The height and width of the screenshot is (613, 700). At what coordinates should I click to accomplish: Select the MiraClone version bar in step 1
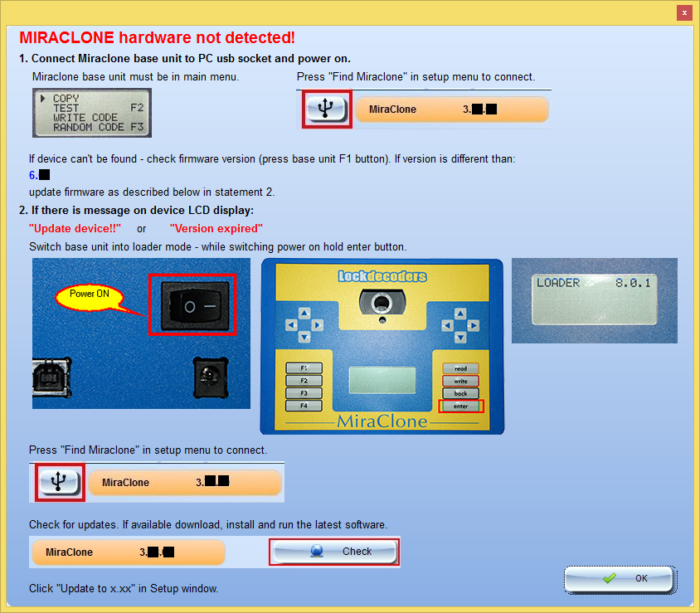pos(452,109)
